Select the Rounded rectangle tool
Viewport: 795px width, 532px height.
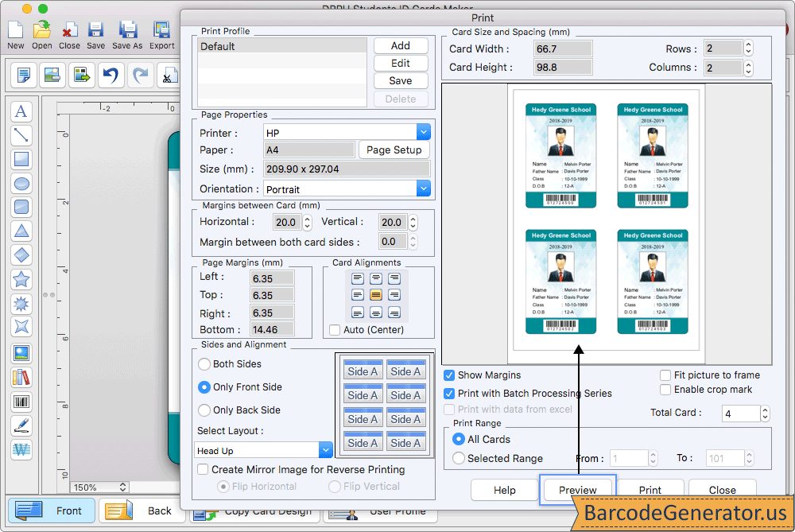click(21, 207)
